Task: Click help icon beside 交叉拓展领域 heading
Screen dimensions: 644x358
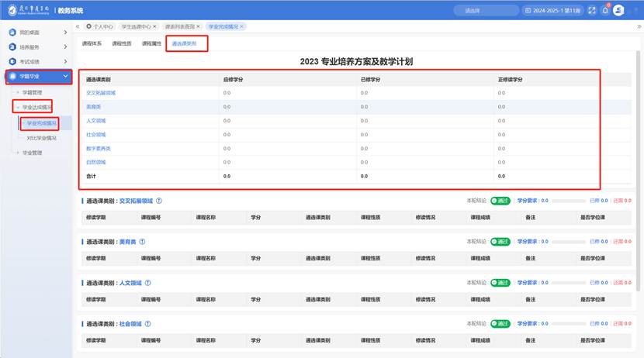Action: [x=160, y=200]
